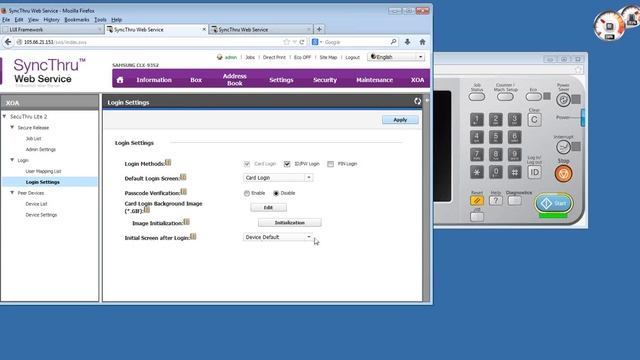This screenshot has width=640, height=360.
Task: Toggle the PIN Login checkbox
Action: (x=330, y=164)
